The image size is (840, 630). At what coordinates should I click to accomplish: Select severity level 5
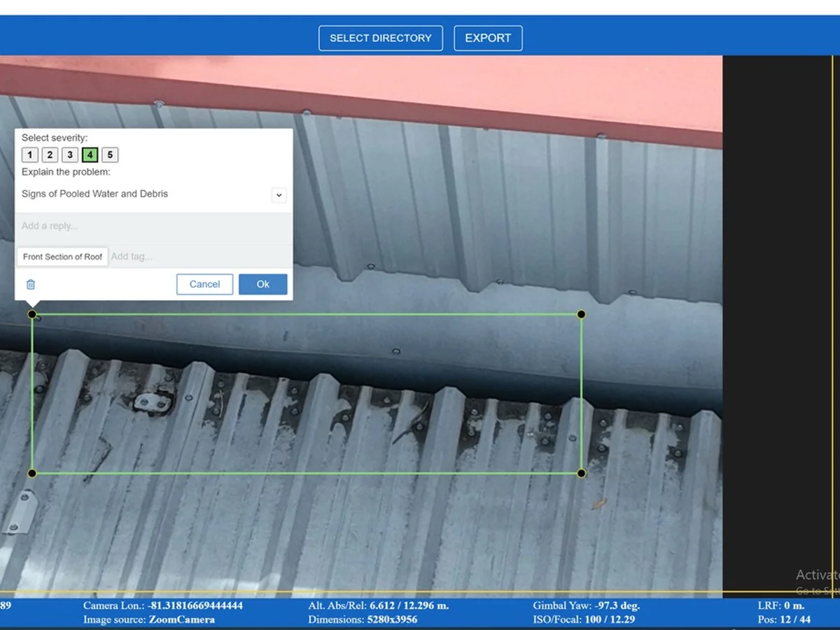click(110, 155)
